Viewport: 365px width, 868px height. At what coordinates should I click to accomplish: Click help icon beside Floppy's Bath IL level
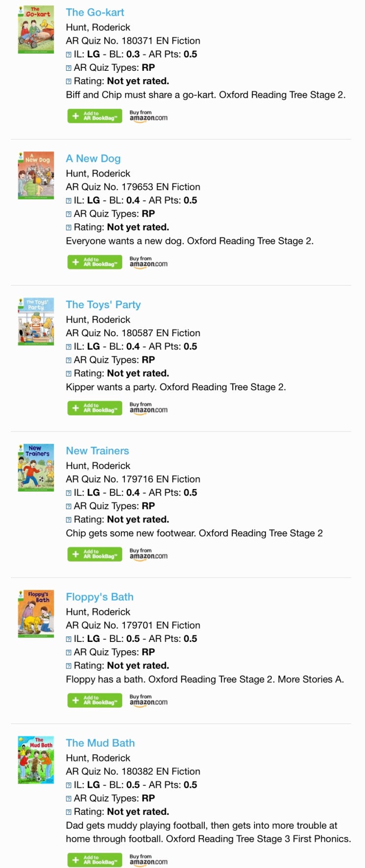coord(69,639)
